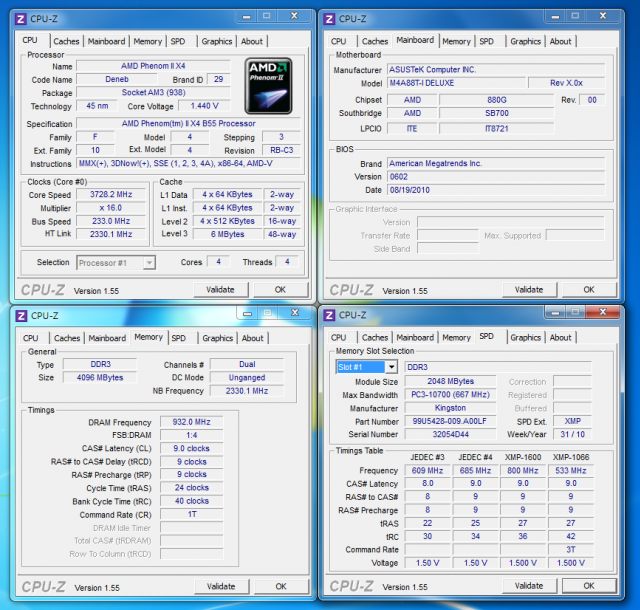Image resolution: width=640 pixels, height=610 pixels.
Task: Click the CPU-Z app icon in the top-left window title bar
Action: click(20, 19)
